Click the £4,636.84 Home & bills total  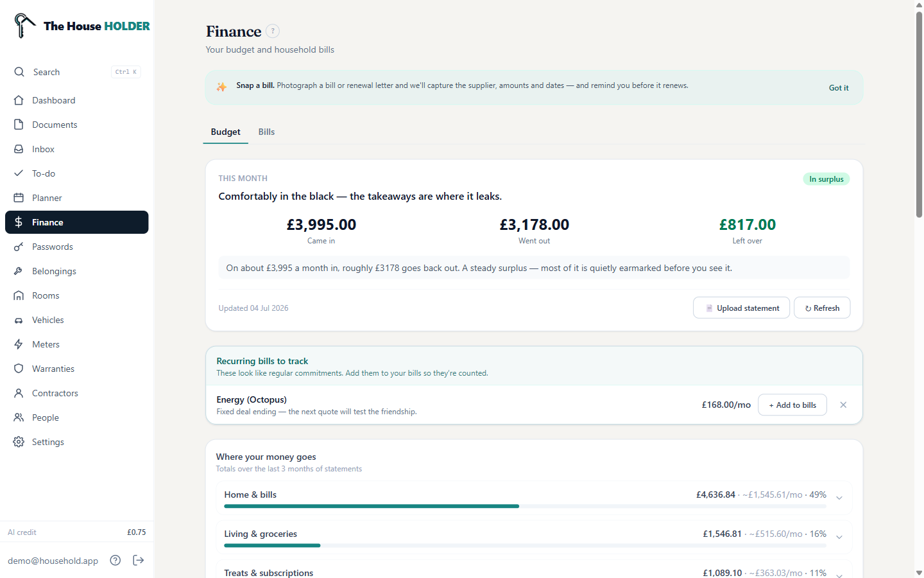pyautogui.click(x=715, y=495)
